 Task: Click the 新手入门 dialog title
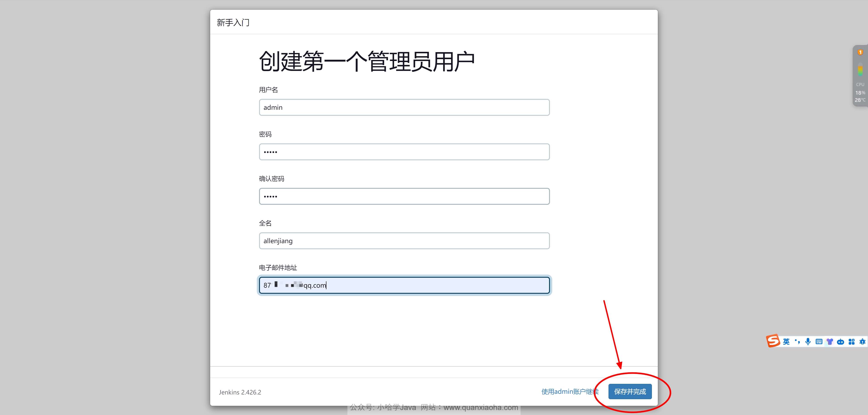click(233, 23)
